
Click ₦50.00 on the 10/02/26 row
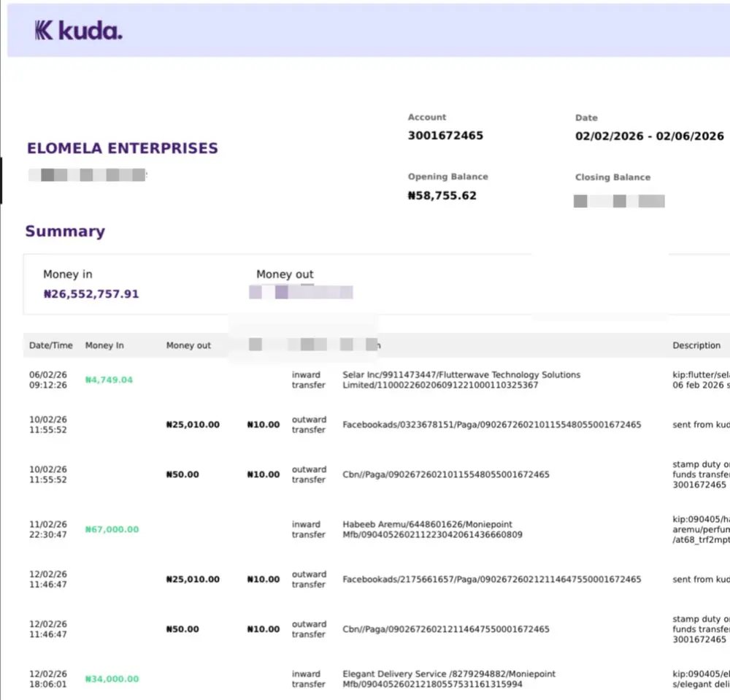182,474
